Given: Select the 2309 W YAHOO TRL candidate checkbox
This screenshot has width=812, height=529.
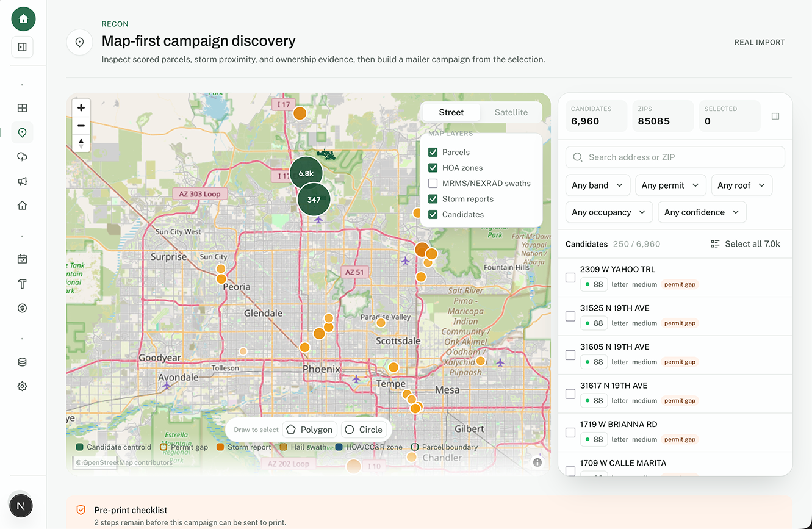Looking at the screenshot, I should pyautogui.click(x=570, y=278).
